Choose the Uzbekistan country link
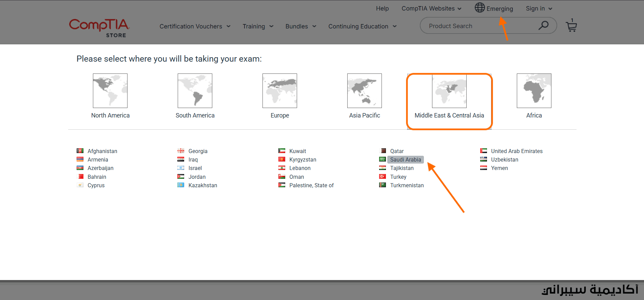The width and height of the screenshot is (644, 300). [505, 159]
